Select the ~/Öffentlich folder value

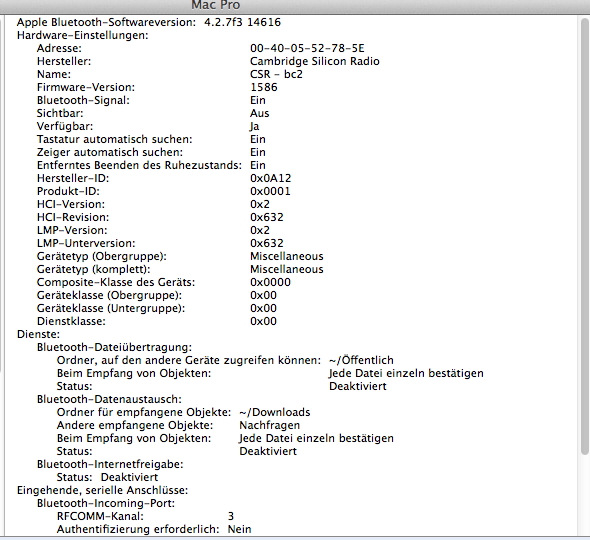[x=361, y=360]
